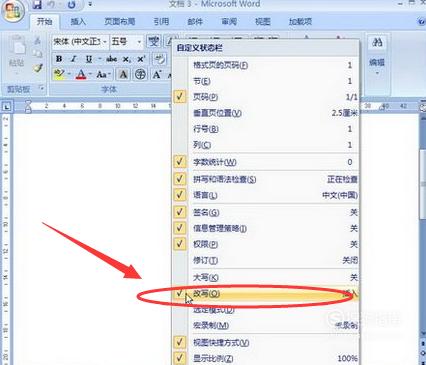
Task: Expand the 剪贴板 dialog launcher
Action: (42, 89)
